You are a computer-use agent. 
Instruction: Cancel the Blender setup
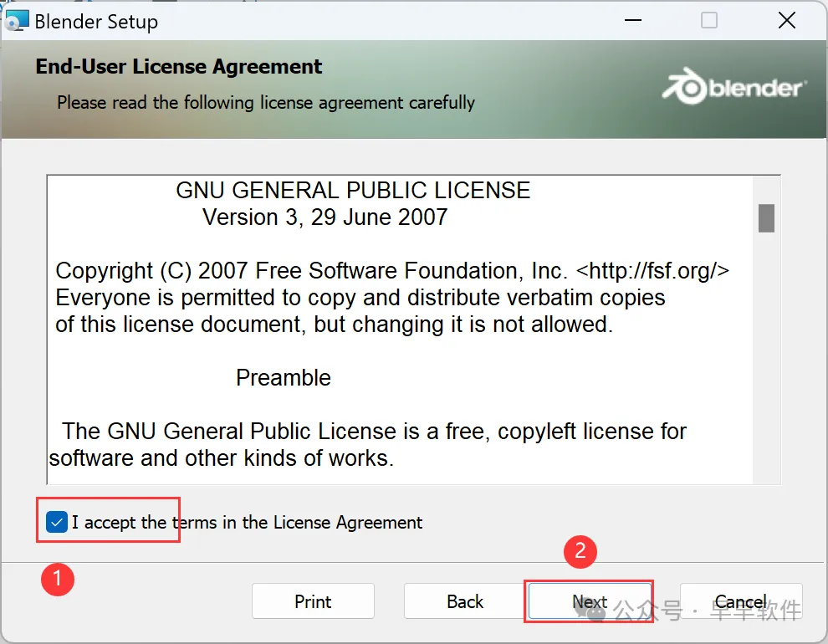pyautogui.click(x=741, y=601)
